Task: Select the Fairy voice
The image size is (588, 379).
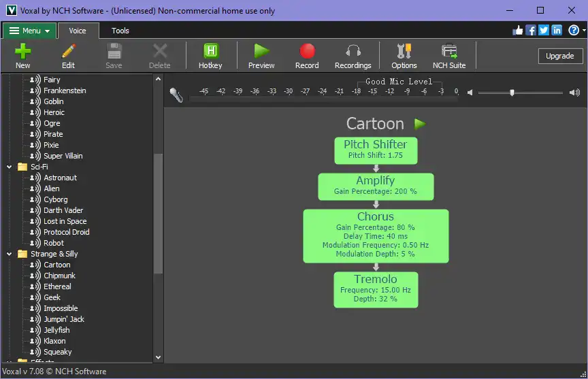Action: (x=52, y=80)
